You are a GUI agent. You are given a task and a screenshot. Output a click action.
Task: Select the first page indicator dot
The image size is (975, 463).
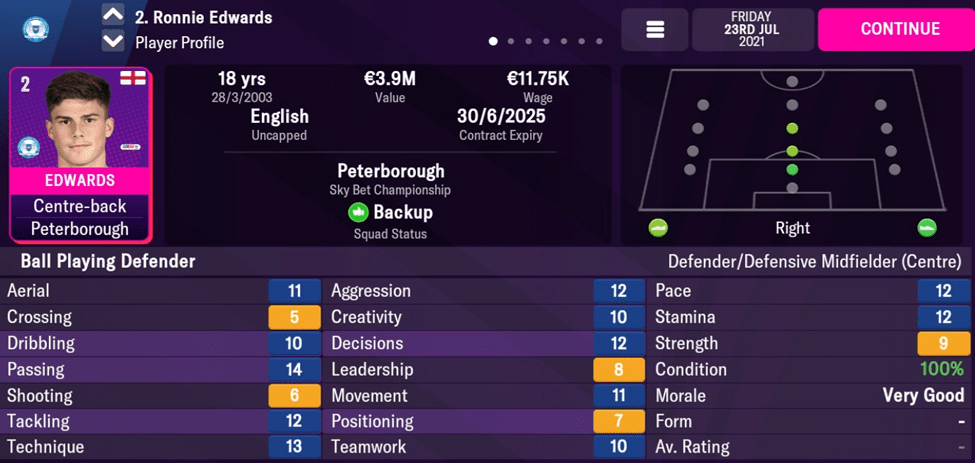click(x=493, y=42)
